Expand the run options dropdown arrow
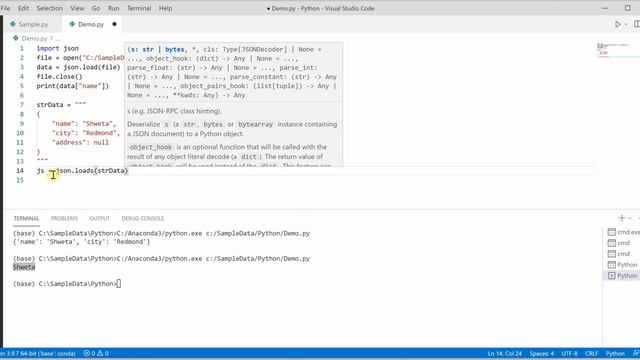 (x=626, y=24)
